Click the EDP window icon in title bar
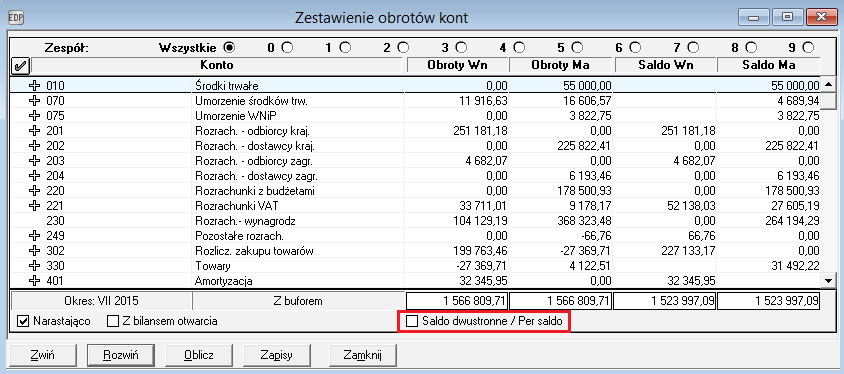Image resolution: width=844 pixels, height=374 pixels. pos(15,17)
